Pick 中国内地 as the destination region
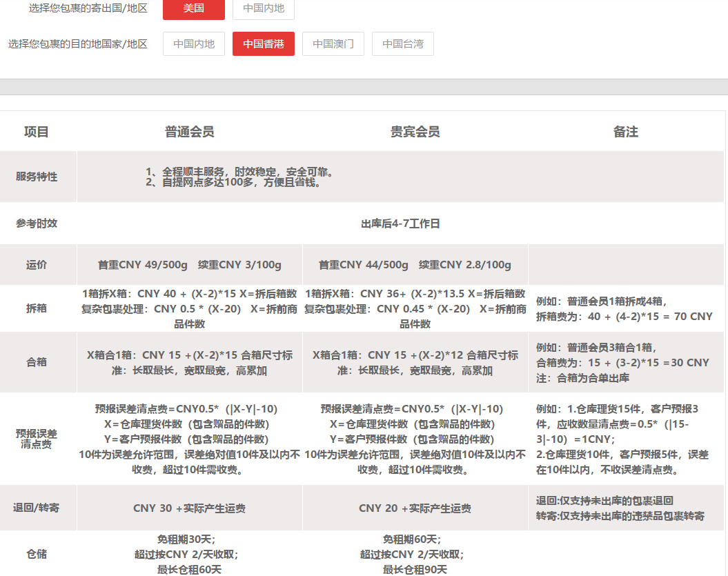Screen dimensions: 728x576 pos(194,43)
